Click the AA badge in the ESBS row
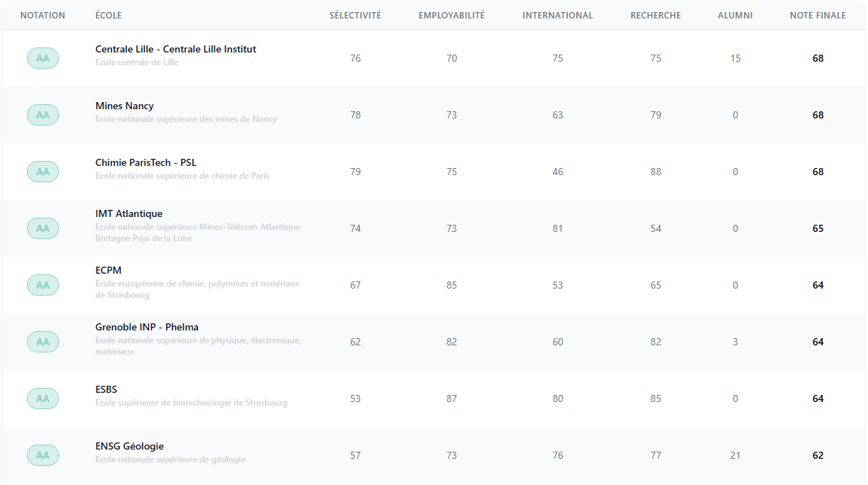Image resolution: width=868 pixels, height=485 pixels. click(x=43, y=398)
